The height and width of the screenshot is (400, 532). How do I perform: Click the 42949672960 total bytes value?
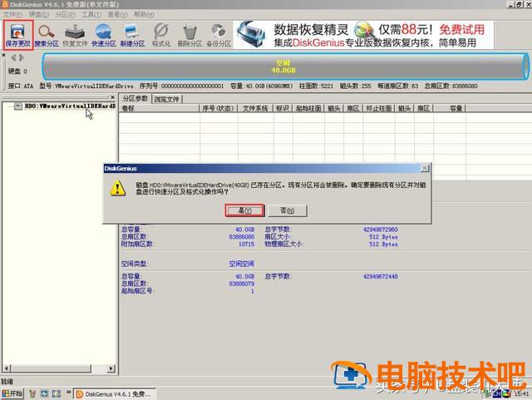click(381, 230)
